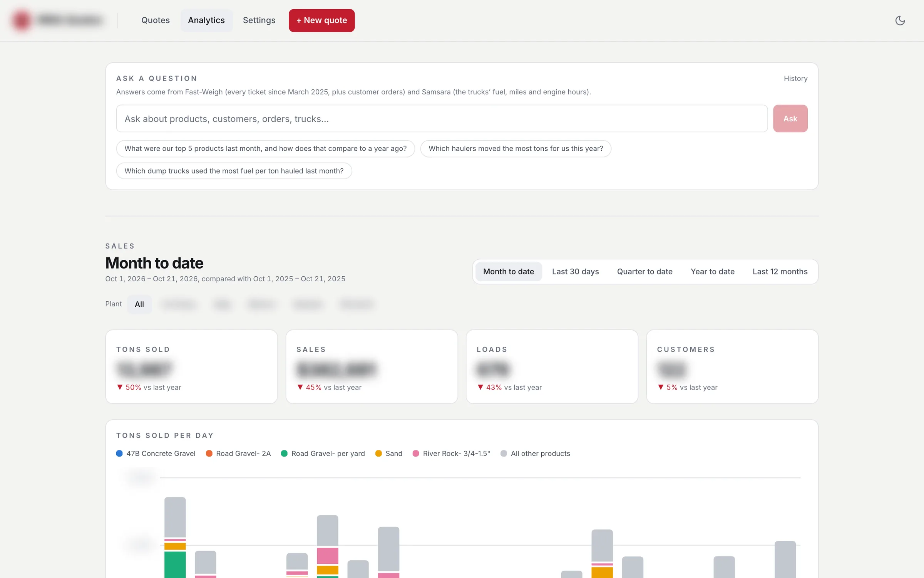Screen dimensions: 924x578
Task: Filter plants by All
Action: (x=139, y=304)
